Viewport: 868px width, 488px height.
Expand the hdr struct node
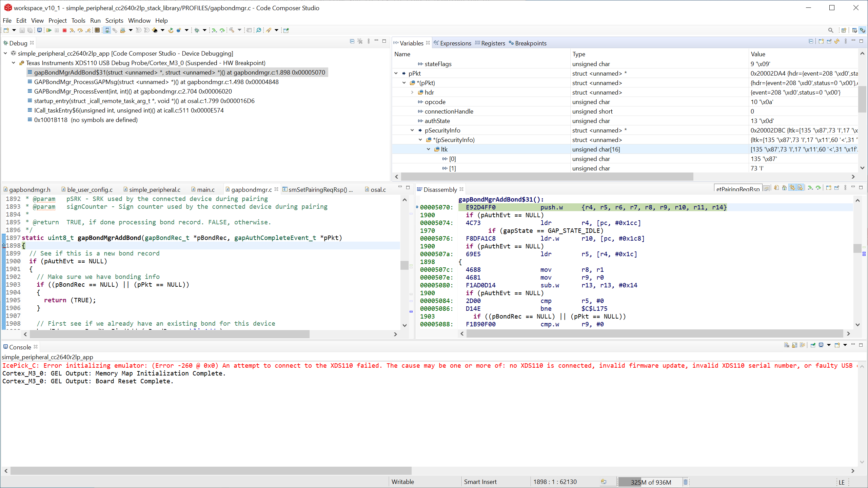(412, 92)
